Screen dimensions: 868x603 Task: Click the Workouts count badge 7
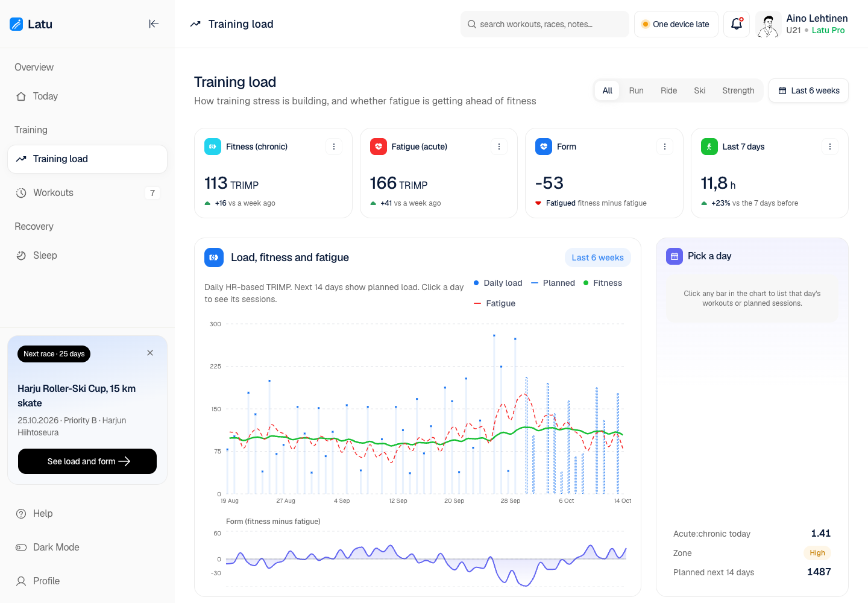tap(153, 193)
